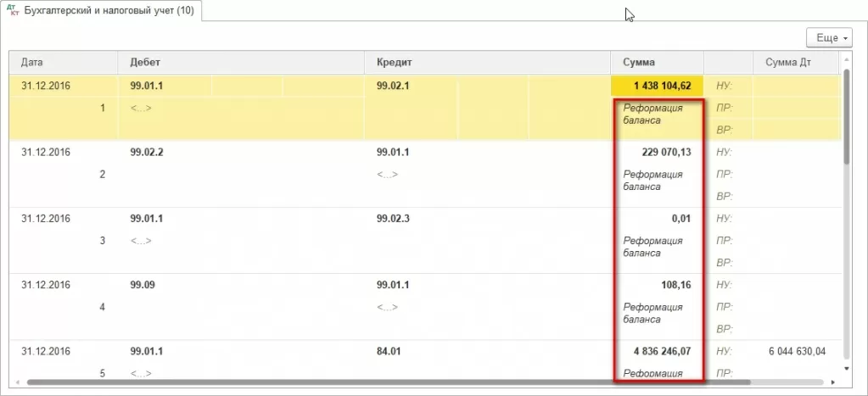Click the horizontal scrollbar left arrow
Image resolution: width=868 pixels, height=396 pixels.
(x=17, y=382)
